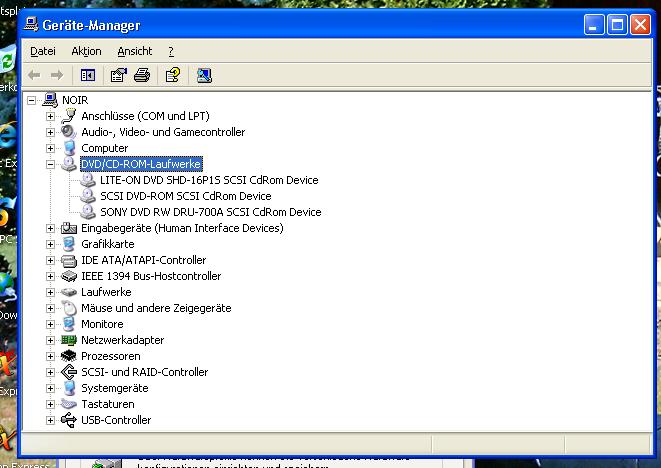
Task: Open Properties via the toolbar icon
Action: pyautogui.click(x=119, y=75)
